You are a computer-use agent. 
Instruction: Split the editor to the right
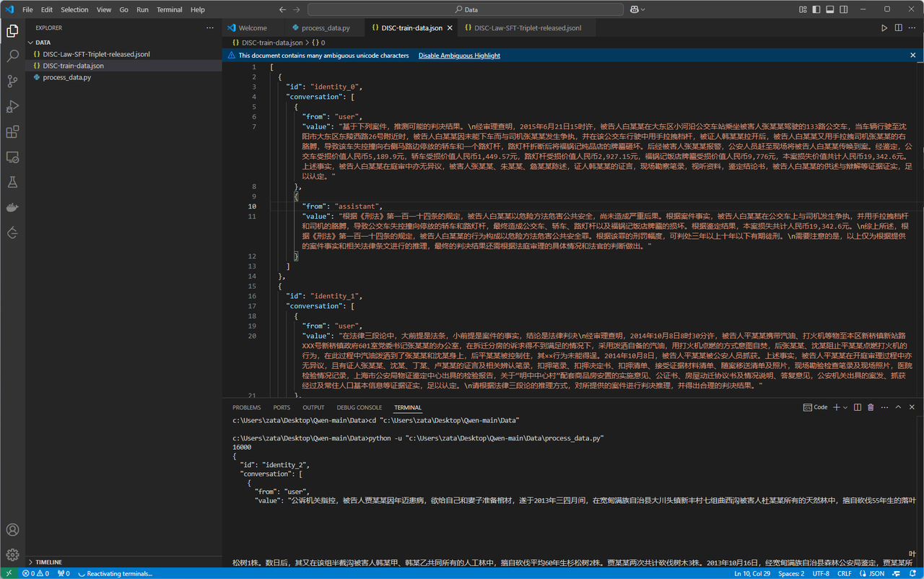tap(899, 28)
